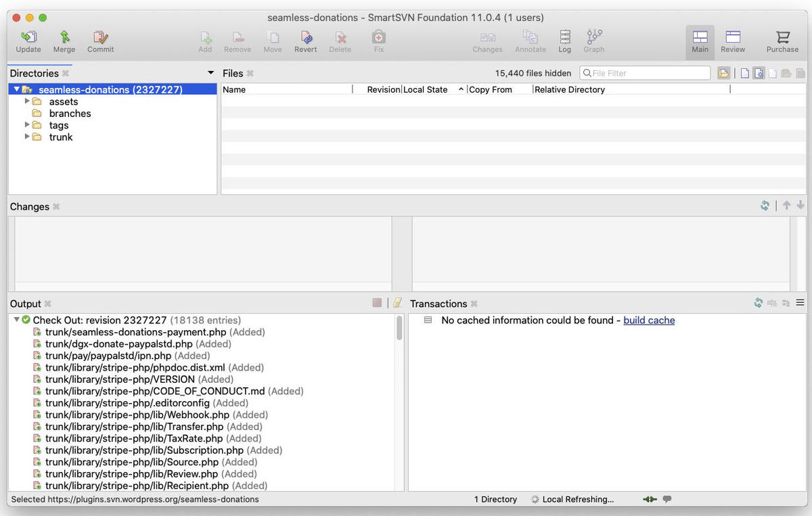The height and width of the screenshot is (516, 812).
Task: Switch to the Main perspective
Action: coord(700,41)
